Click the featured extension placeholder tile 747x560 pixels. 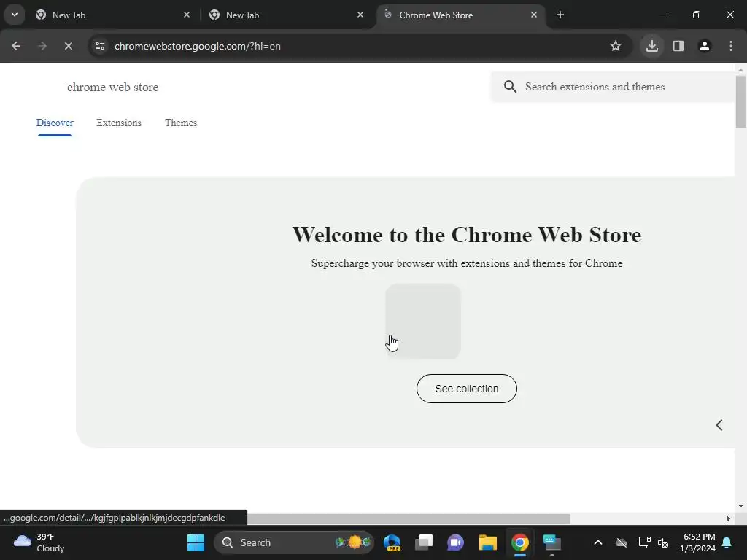423,322
